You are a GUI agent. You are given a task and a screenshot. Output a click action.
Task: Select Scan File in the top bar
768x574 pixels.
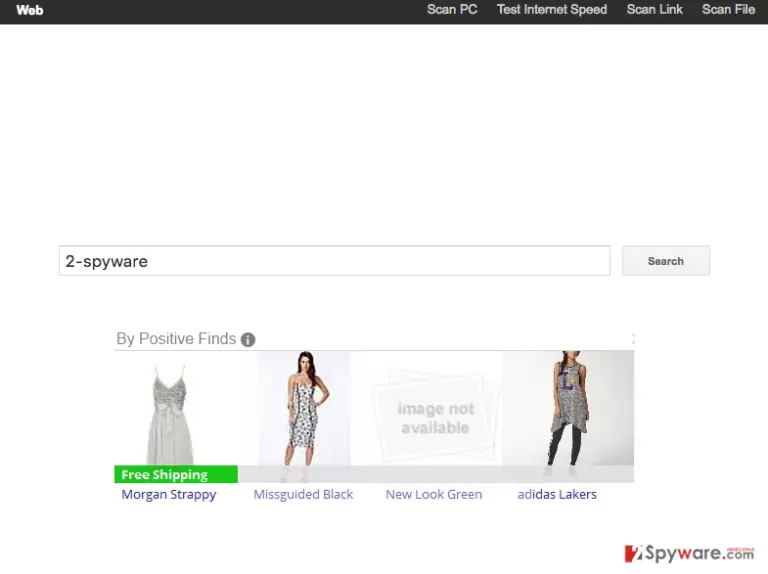pyautogui.click(x=728, y=10)
